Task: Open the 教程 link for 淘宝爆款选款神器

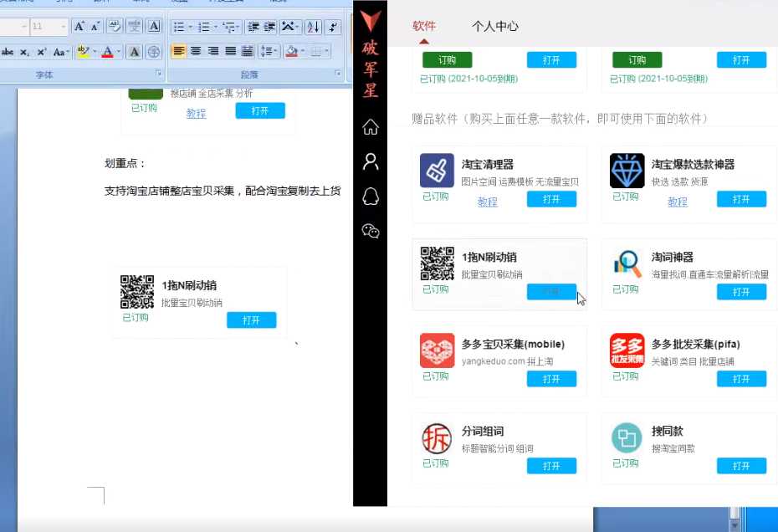Action: pos(678,202)
